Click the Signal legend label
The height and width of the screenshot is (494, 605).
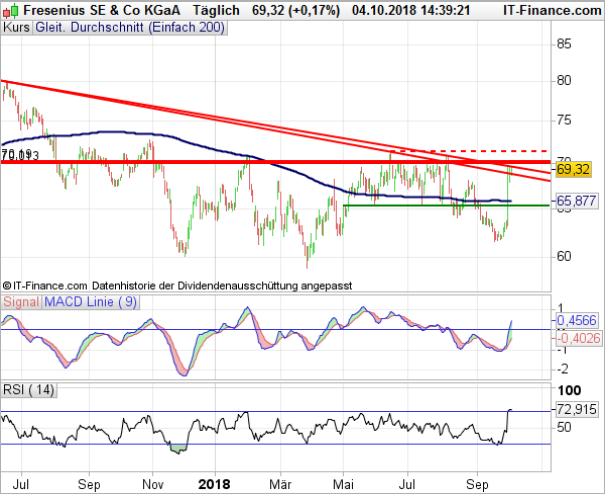pyautogui.click(x=21, y=302)
